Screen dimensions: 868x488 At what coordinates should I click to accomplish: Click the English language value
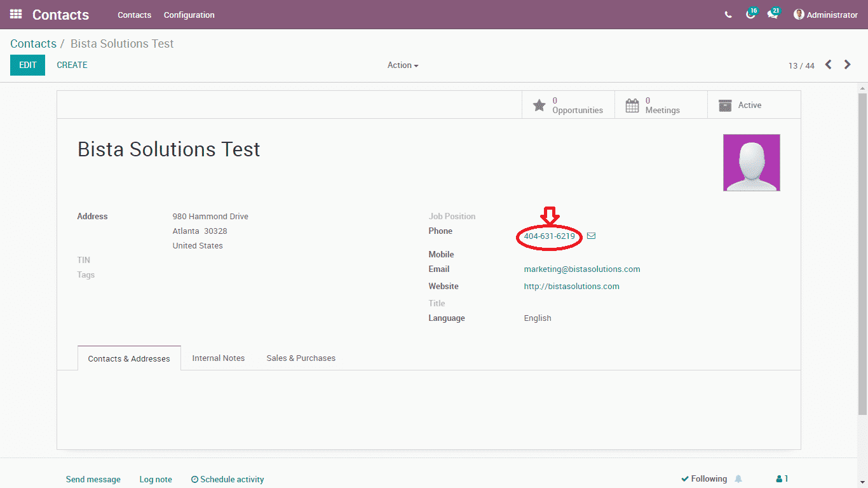point(538,318)
